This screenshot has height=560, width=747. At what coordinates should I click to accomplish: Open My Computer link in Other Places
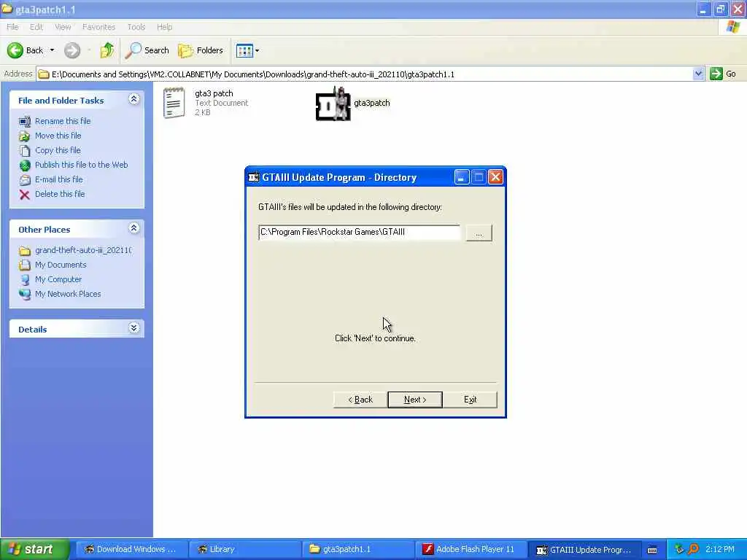(58, 279)
